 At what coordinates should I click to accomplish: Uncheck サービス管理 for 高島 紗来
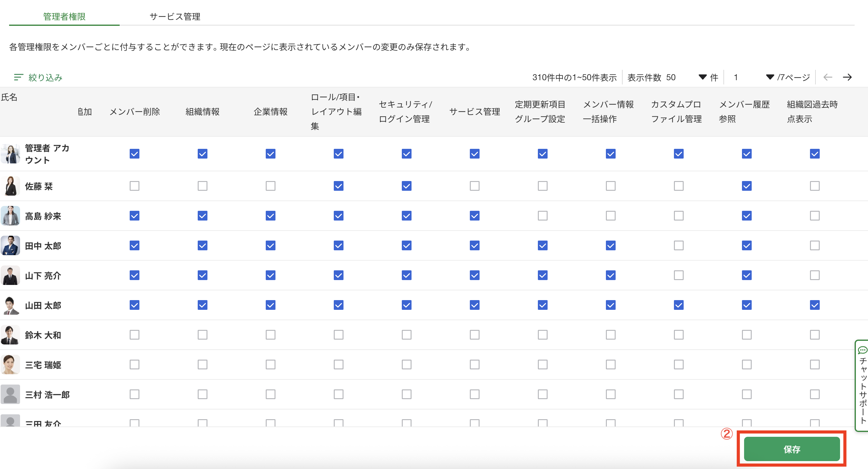pyautogui.click(x=474, y=216)
